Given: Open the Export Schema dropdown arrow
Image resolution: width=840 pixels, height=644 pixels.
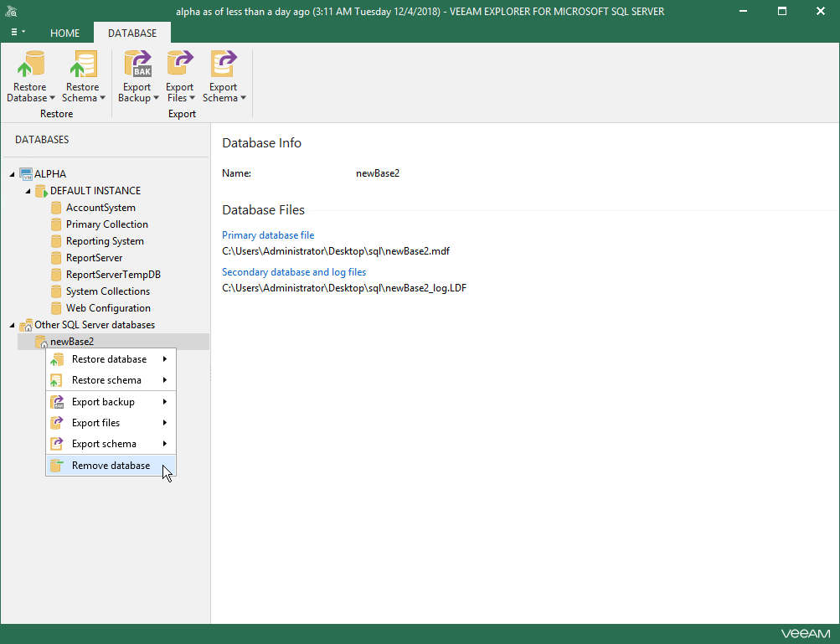Looking at the screenshot, I should pos(243,98).
